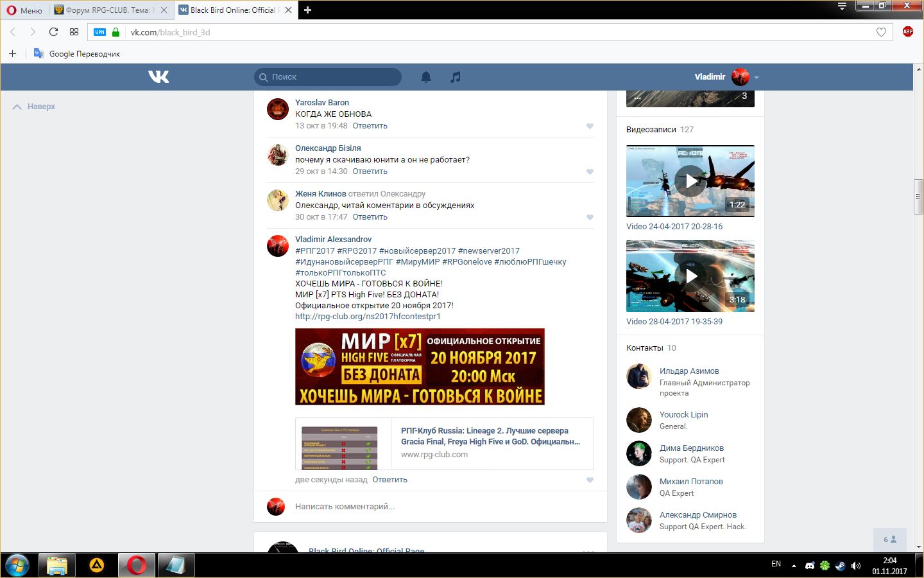The image size is (924, 578).
Task: Show hidden system tray icons
Action: (x=794, y=566)
